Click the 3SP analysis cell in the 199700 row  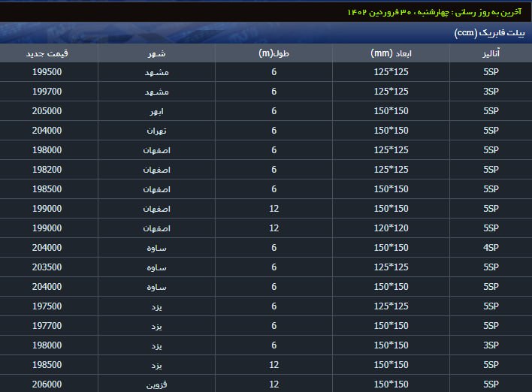pos(491,92)
